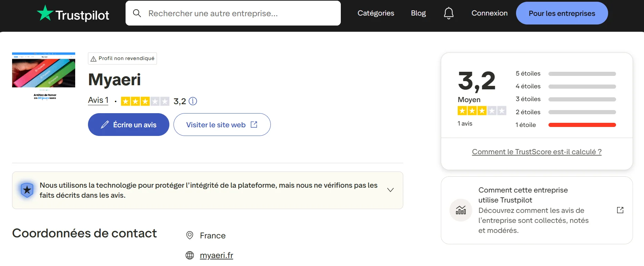Image resolution: width=644 pixels, height=266 pixels.
Task: Click the external link icon beside Visiter le site web
Action: [254, 125]
